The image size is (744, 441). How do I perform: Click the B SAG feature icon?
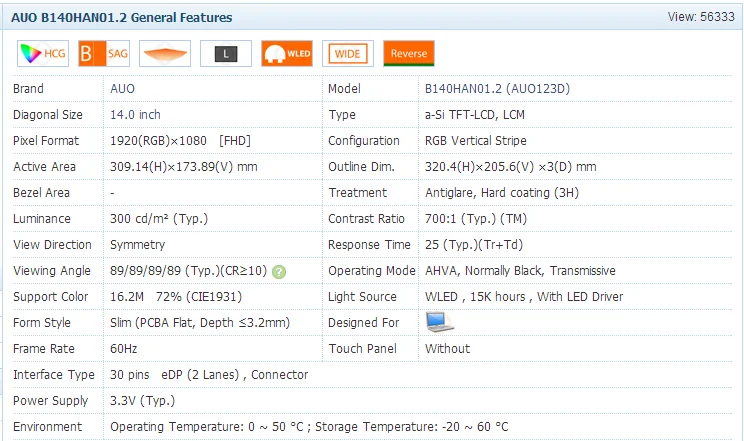[x=104, y=53]
